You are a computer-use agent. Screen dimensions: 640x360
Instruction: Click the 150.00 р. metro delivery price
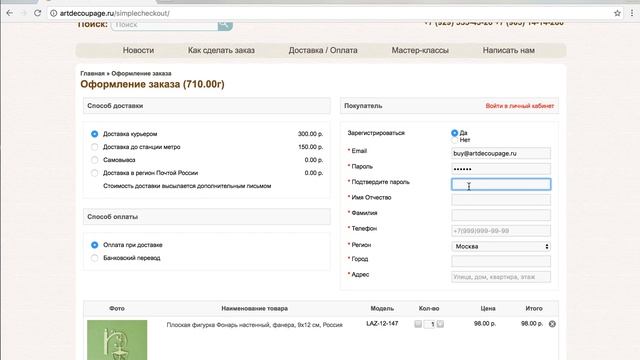pos(310,147)
